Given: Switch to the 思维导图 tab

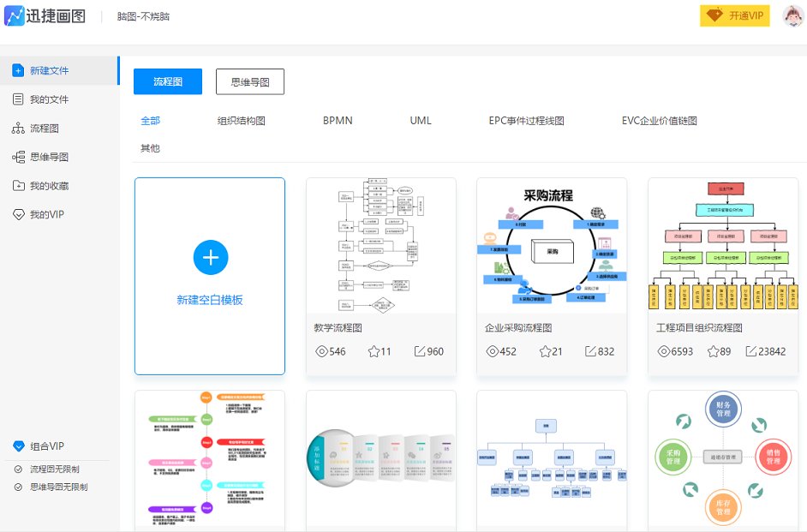Looking at the screenshot, I should pyautogui.click(x=248, y=81).
